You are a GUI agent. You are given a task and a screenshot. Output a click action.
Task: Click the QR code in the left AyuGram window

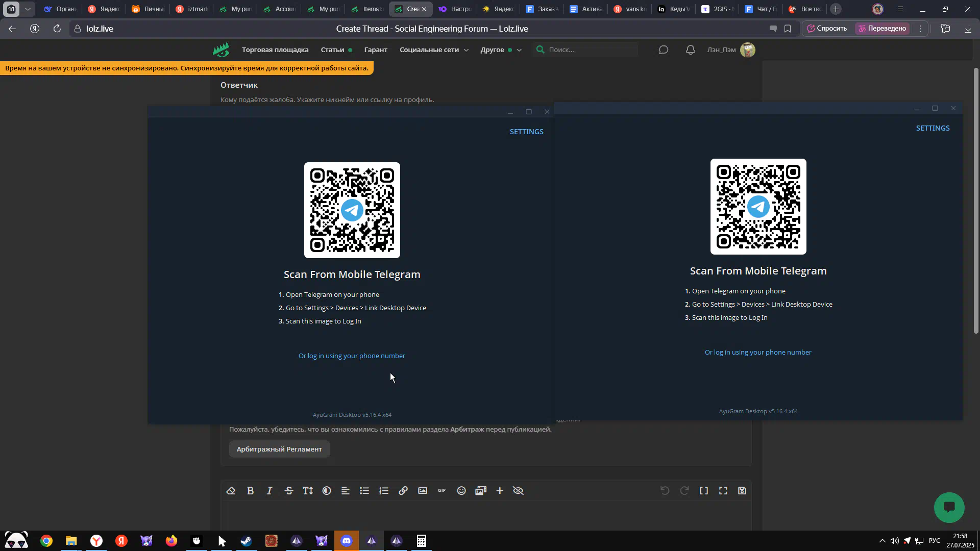coord(352,210)
